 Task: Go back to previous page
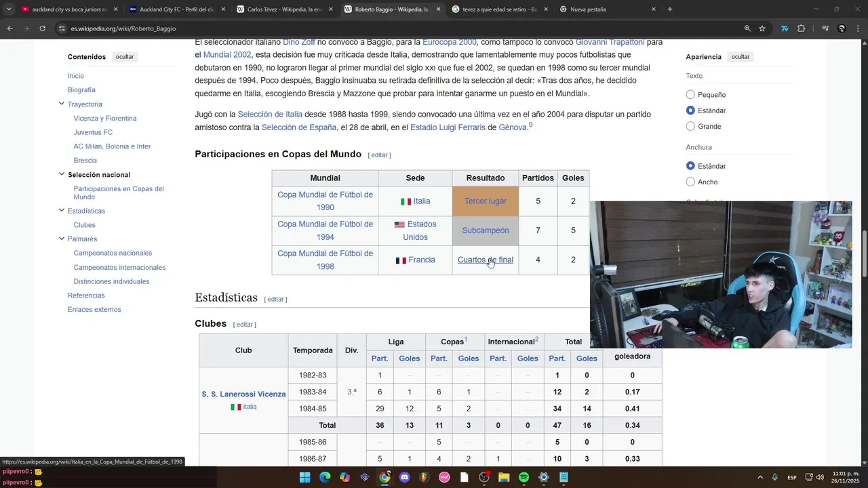coord(9,28)
